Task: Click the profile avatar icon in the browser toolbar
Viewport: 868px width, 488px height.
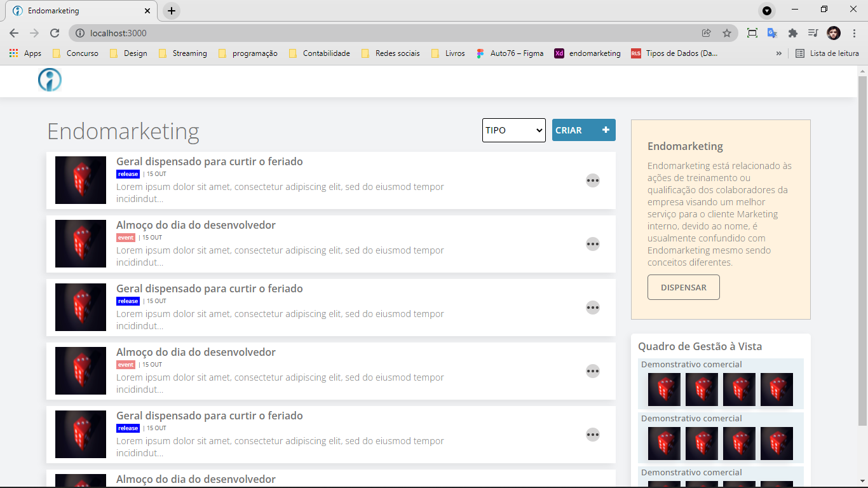Action: coord(834,33)
